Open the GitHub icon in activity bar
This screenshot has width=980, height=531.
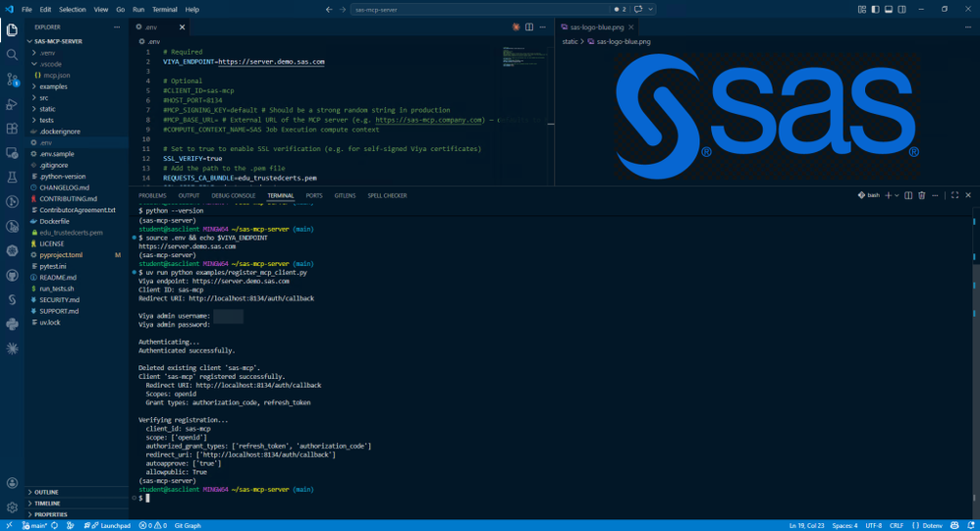12,275
